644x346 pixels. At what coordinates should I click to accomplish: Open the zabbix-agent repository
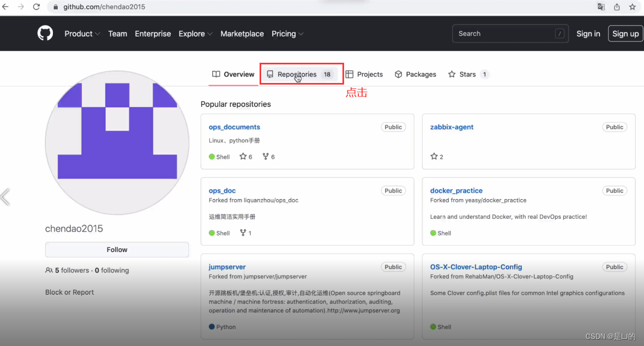click(x=452, y=127)
